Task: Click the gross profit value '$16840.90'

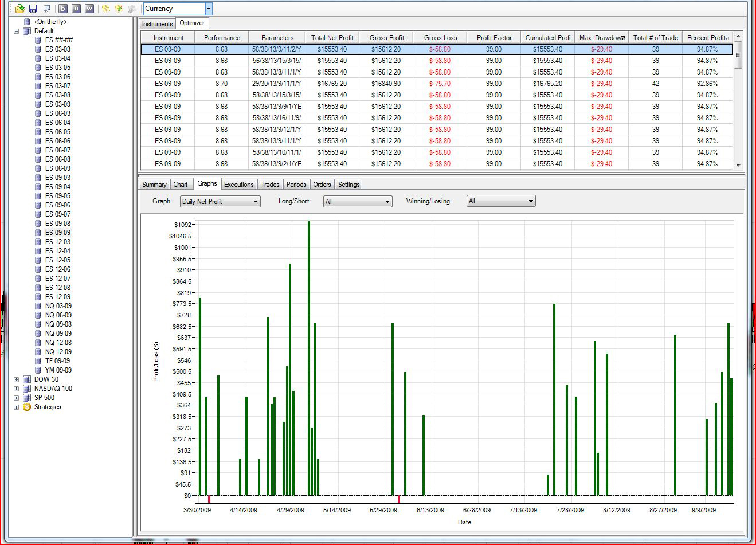Action: [386, 84]
